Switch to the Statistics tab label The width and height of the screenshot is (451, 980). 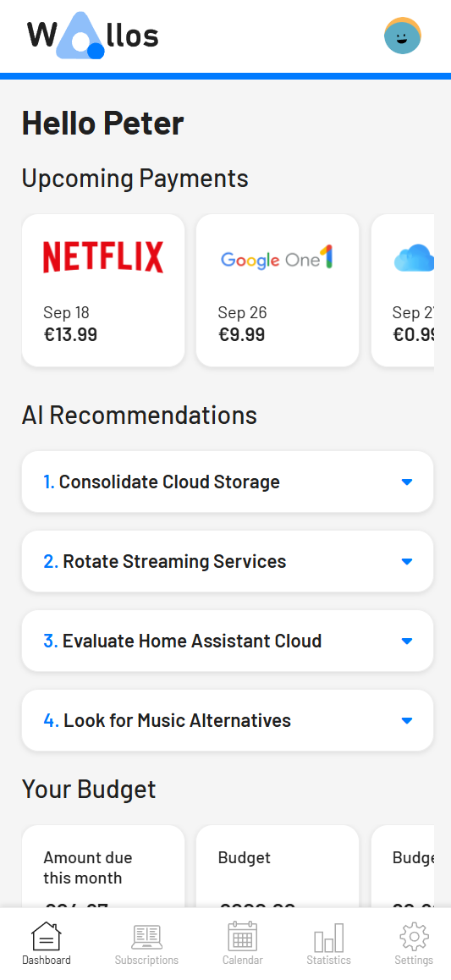pyautogui.click(x=328, y=960)
